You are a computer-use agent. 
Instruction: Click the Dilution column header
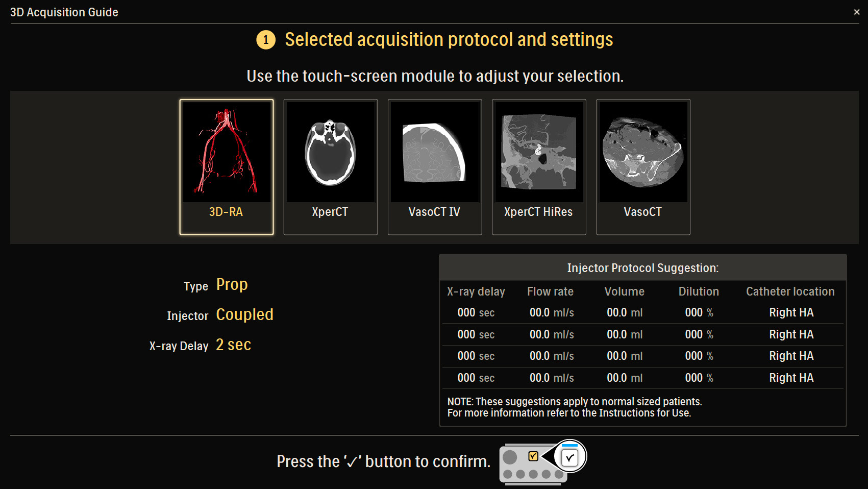(x=699, y=291)
